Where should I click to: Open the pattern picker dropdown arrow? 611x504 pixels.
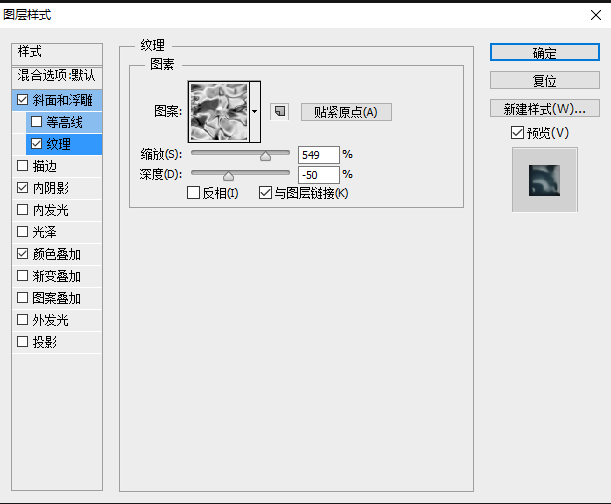coord(255,112)
